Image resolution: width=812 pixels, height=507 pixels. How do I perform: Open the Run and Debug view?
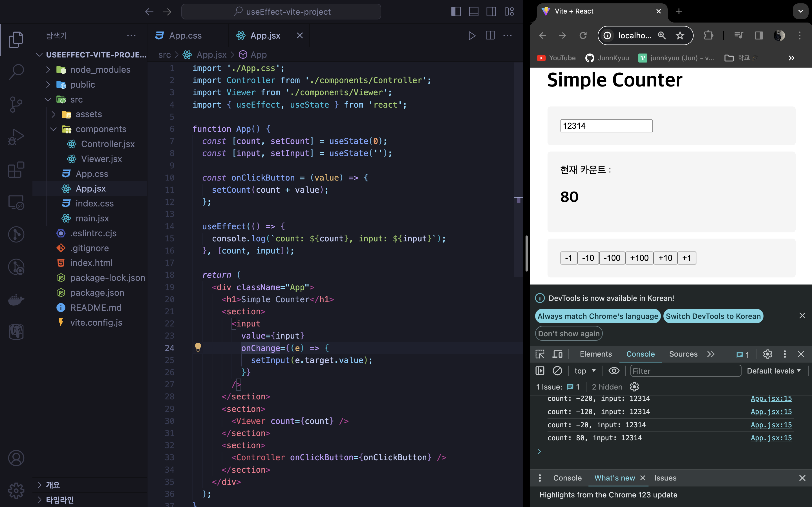(16, 137)
